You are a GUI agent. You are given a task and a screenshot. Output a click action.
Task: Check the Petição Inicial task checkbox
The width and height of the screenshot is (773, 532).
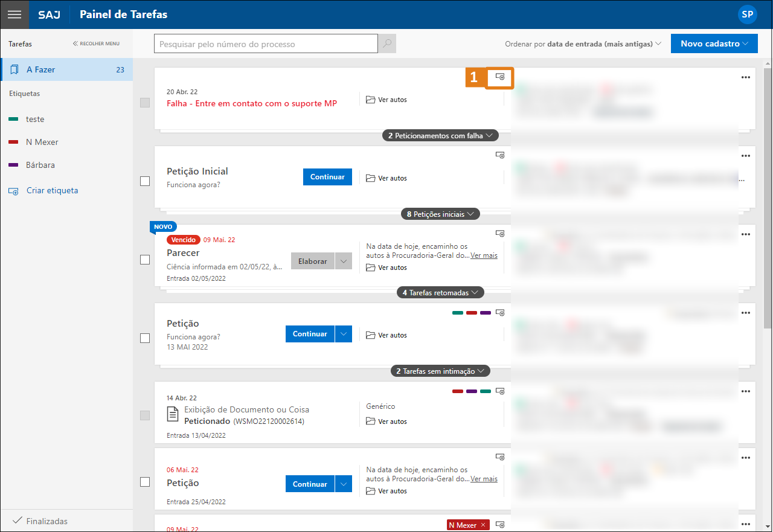[145, 181]
